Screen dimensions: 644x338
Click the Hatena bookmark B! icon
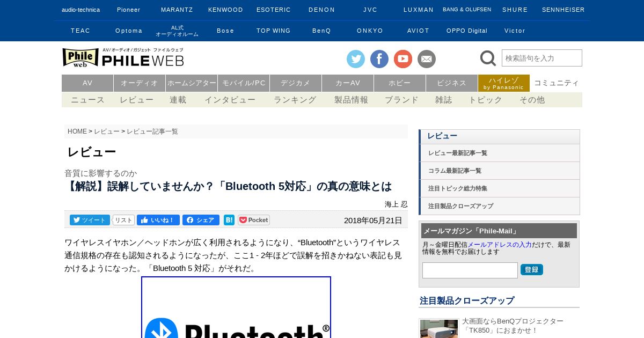229,220
